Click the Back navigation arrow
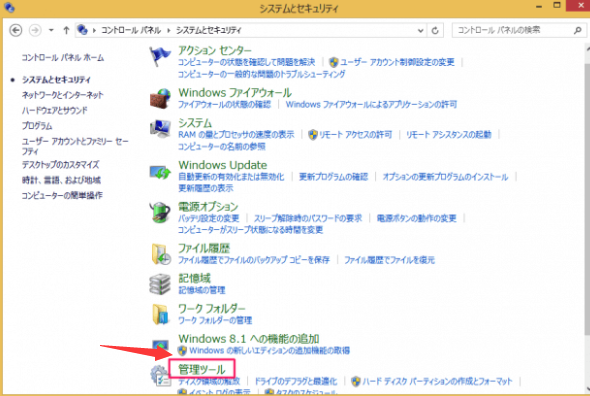Screen dimensions: 590x396 coord(15,30)
